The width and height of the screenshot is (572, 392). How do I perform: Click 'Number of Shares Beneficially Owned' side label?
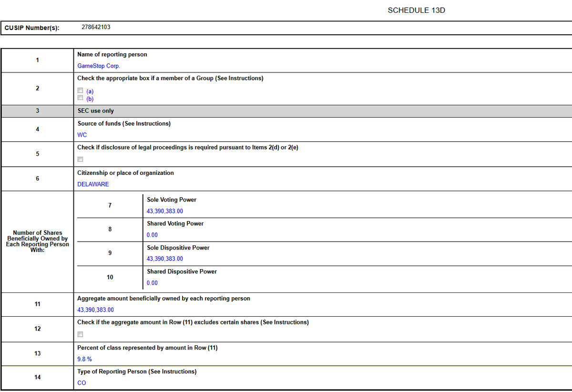pos(38,241)
